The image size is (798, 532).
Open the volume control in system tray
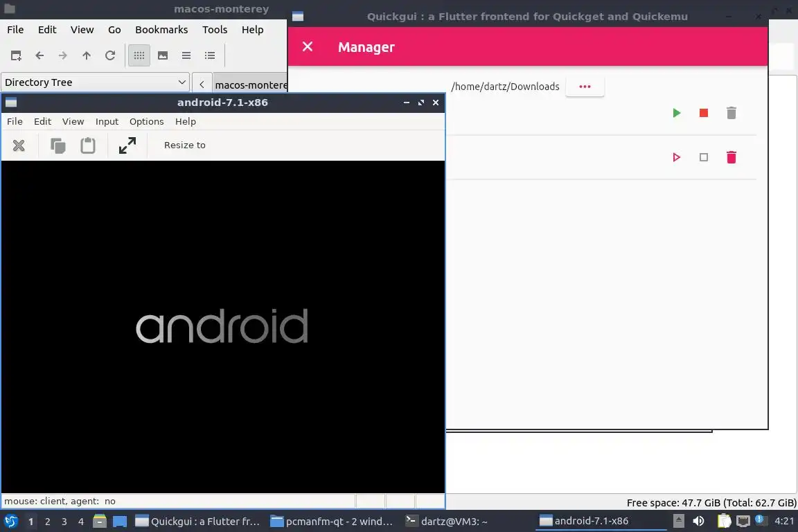698,522
